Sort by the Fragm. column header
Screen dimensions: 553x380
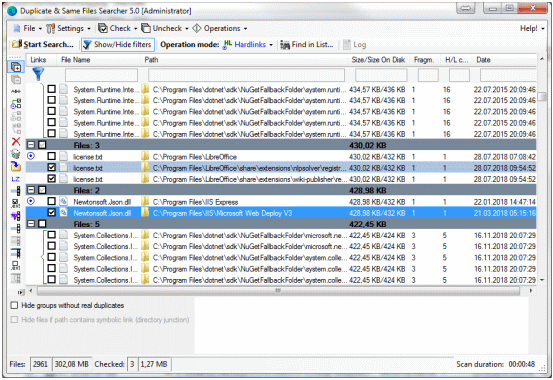tap(426, 60)
